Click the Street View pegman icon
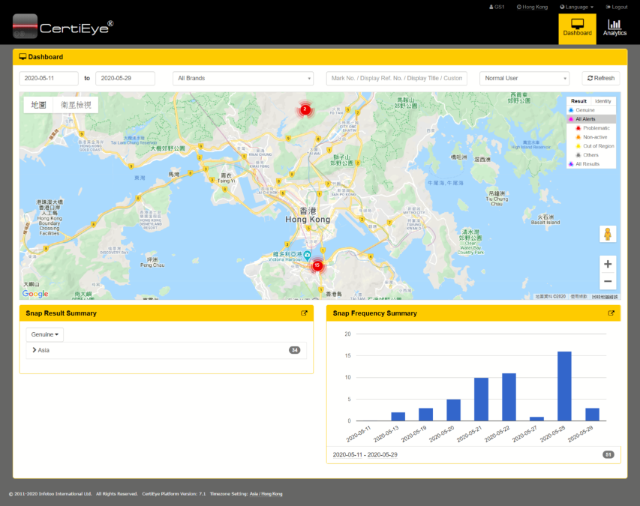The width and height of the screenshot is (640, 506). tap(607, 234)
